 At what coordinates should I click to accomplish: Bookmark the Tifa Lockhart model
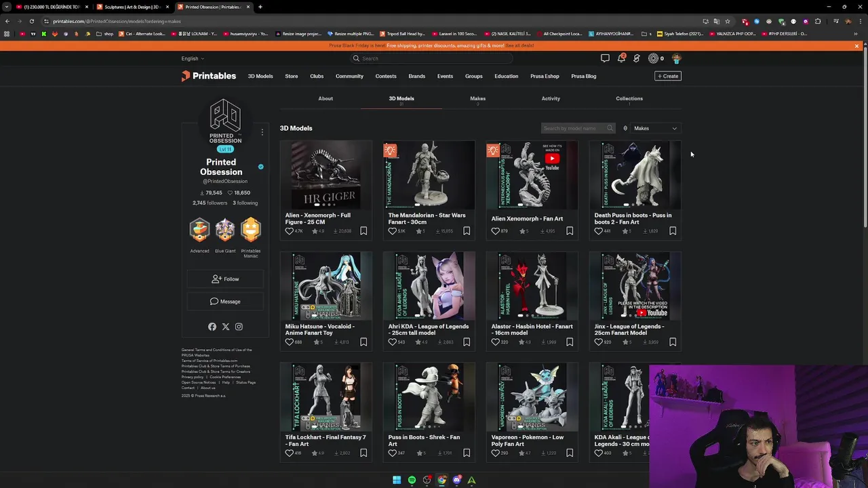[363, 453]
